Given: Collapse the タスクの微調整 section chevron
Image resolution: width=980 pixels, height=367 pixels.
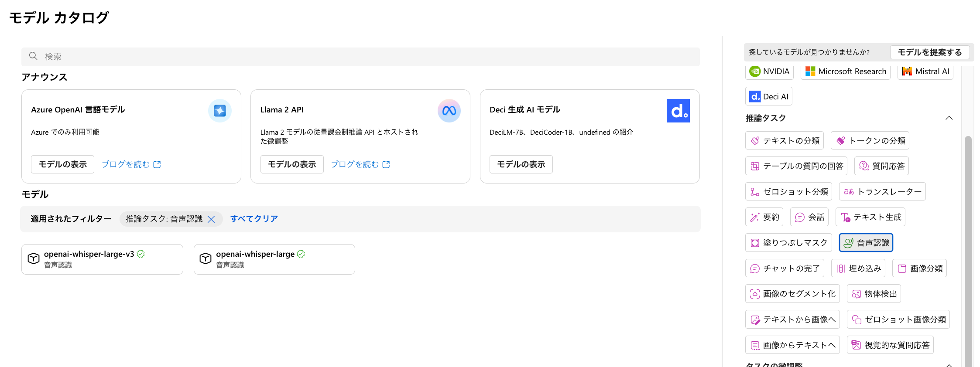Looking at the screenshot, I should click(949, 365).
